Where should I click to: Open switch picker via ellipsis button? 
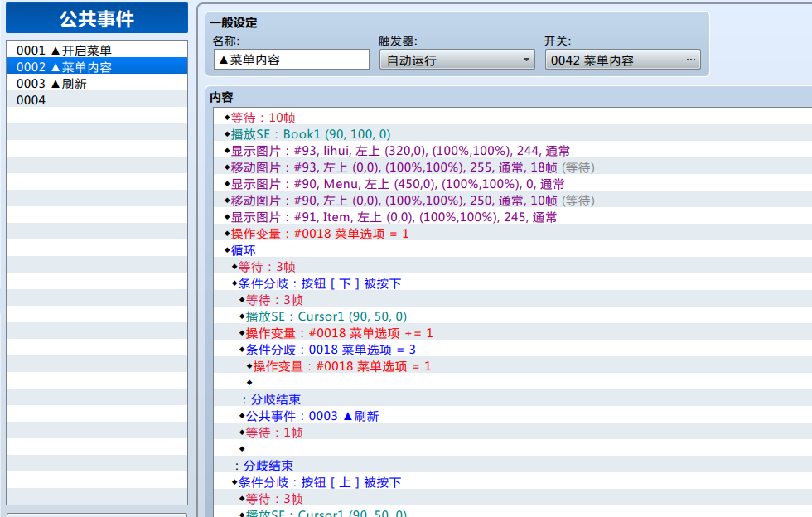click(x=690, y=60)
